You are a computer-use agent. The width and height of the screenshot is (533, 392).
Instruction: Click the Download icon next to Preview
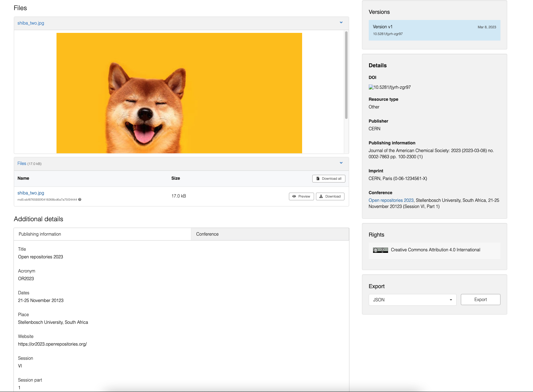pyautogui.click(x=321, y=196)
